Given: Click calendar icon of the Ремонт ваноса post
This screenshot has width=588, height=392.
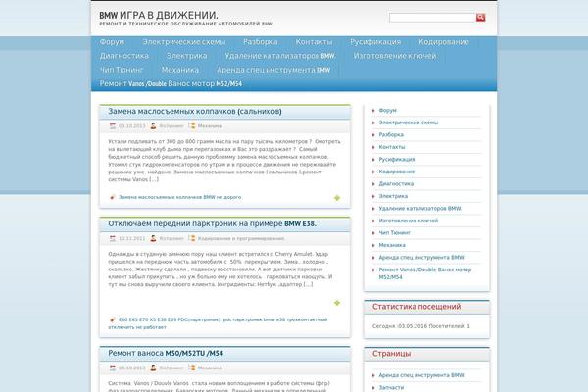Looking at the screenshot, I should coord(113,368).
